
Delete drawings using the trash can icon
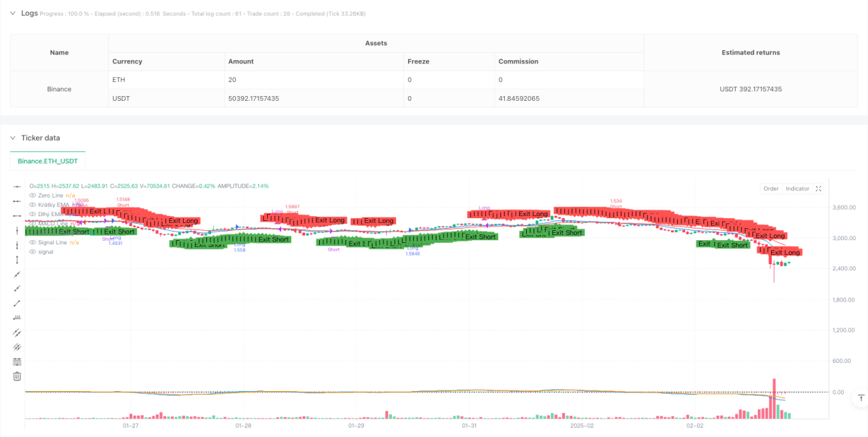[x=17, y=376]
